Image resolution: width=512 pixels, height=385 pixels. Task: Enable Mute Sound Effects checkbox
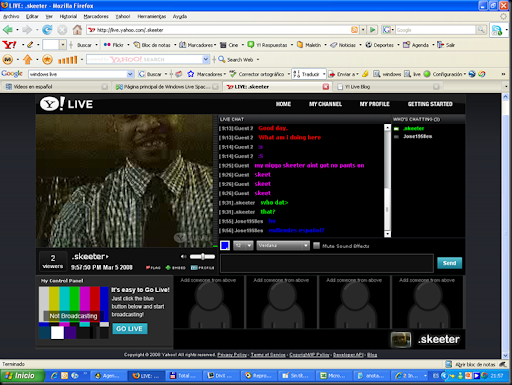(317, 246)
